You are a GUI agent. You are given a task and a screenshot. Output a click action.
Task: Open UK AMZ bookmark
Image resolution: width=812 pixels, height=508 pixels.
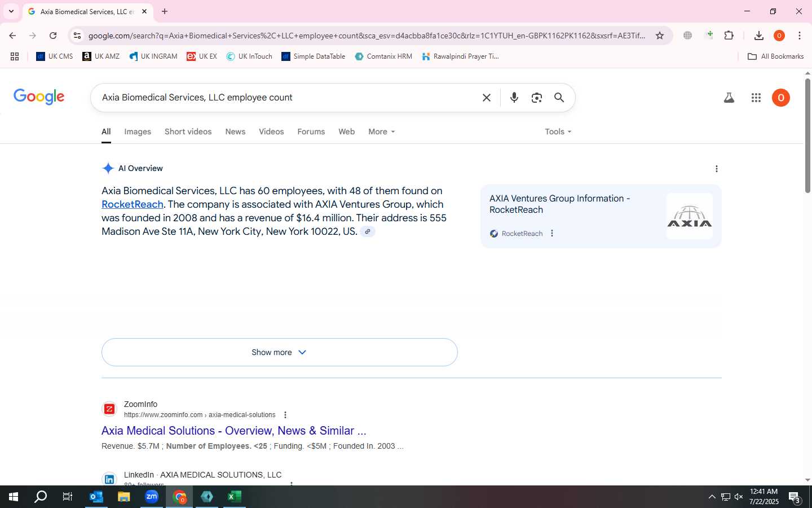coord(101,56)
